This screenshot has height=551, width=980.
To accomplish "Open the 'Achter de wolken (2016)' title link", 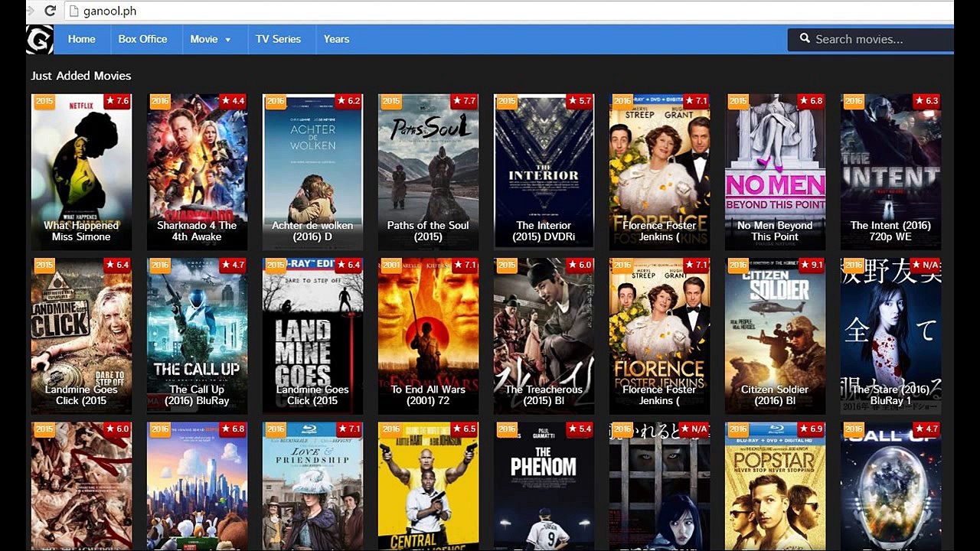I will 312,231.
